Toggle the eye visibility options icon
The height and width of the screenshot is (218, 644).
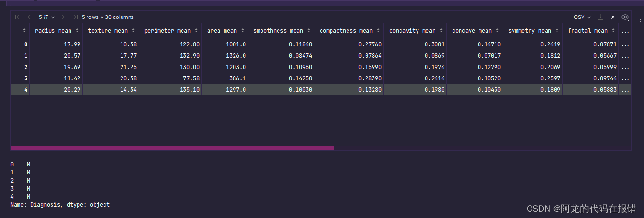(625, 17)
